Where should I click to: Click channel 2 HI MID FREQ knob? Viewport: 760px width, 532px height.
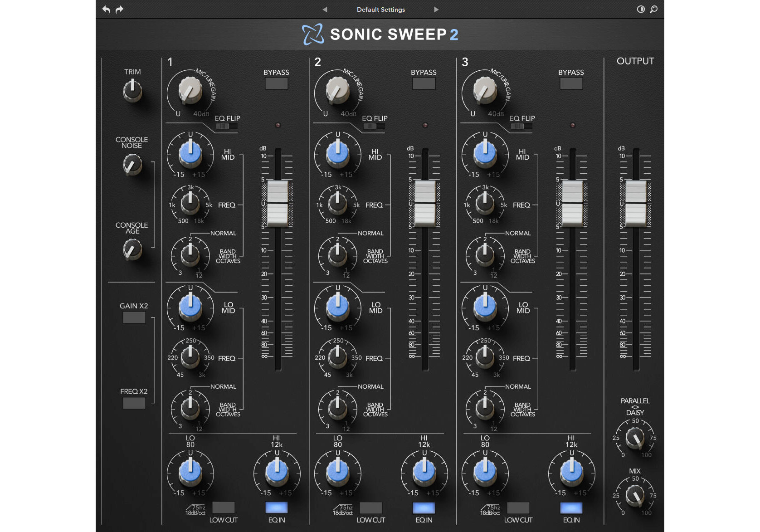coord(338,203)
